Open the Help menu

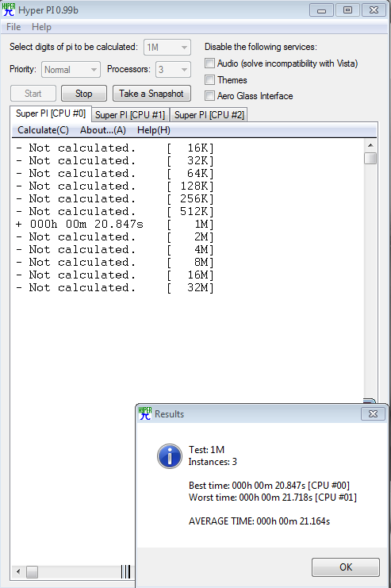pos(41,27)
